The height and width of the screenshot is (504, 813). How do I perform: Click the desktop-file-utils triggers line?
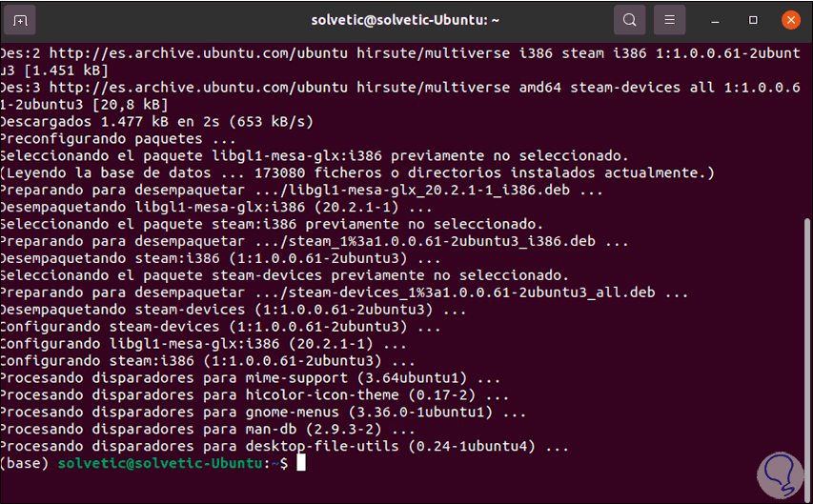click(285, 447)
